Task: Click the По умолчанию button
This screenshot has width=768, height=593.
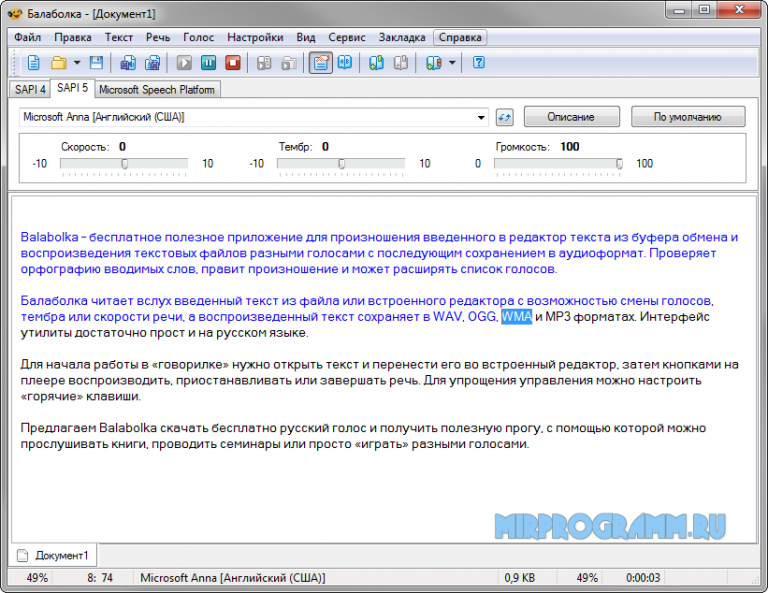Action: 687,117
